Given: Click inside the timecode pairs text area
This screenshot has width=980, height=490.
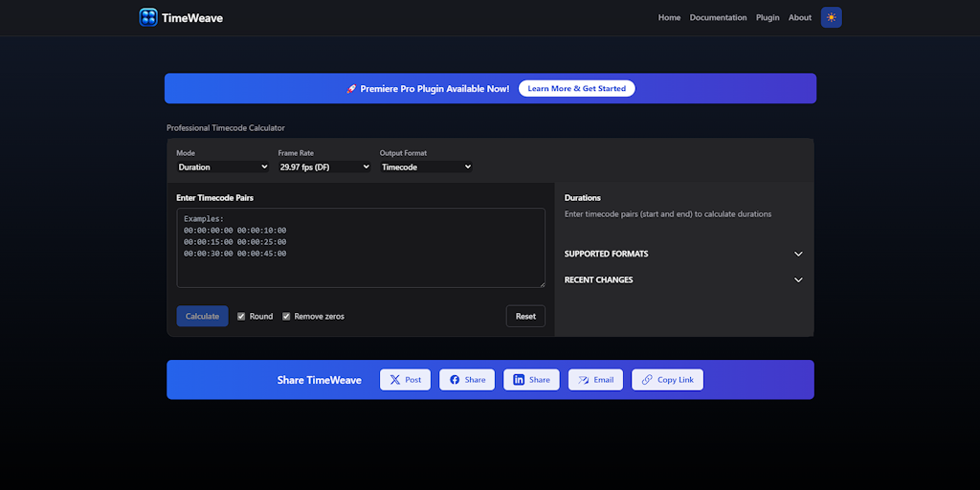Looking at the screenshot, I should tap(361, 248).
